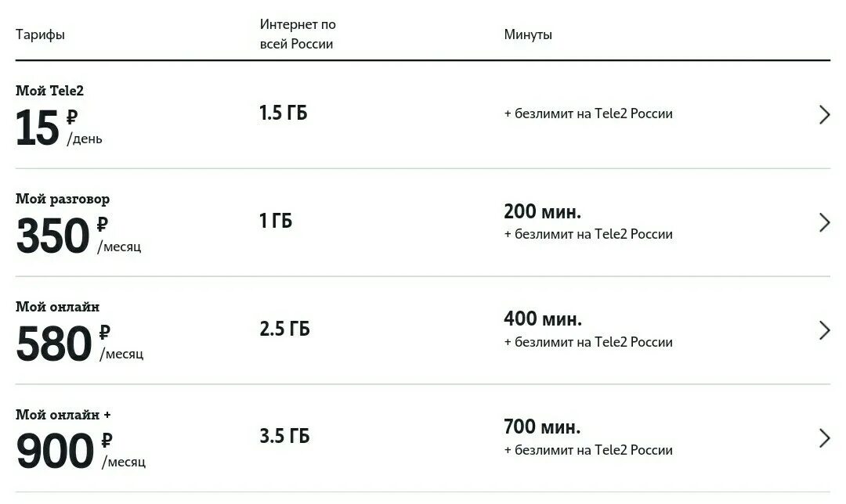846x504 pixels.
Task: Select the Мой Tele2 tariff name
Action: pos(49,91)
